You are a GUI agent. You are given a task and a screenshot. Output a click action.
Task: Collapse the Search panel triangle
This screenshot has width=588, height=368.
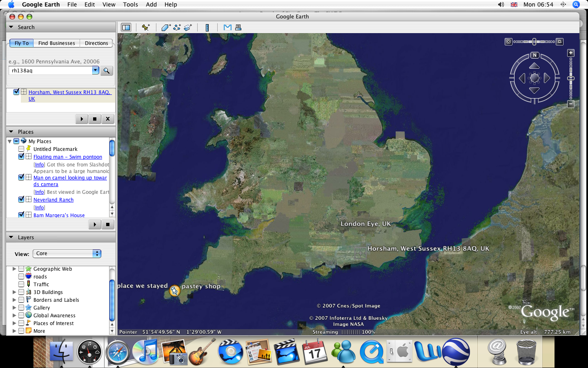11,27
